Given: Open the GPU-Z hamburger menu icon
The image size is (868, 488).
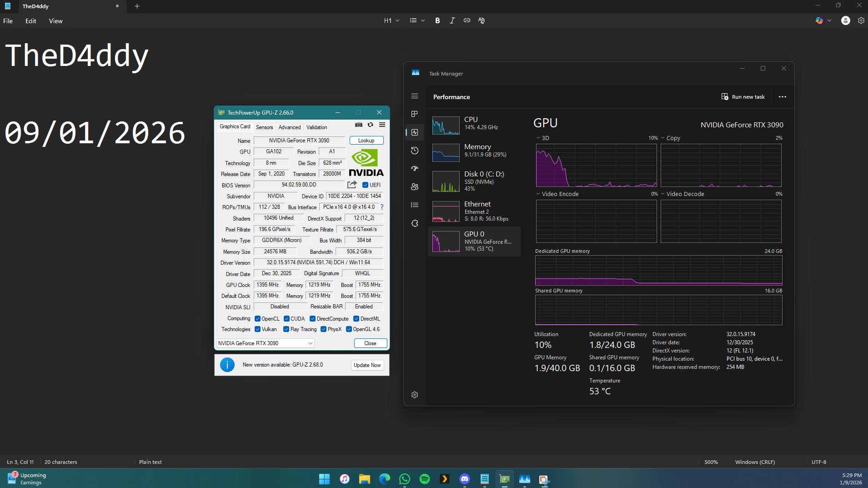Looking at the screenshot, I should tap(382, 125).
